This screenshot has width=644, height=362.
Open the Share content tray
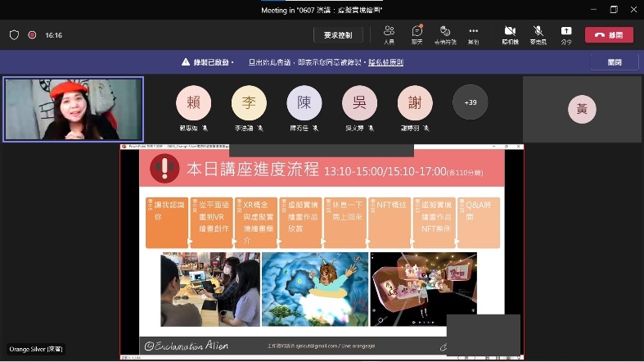point(566,34)
